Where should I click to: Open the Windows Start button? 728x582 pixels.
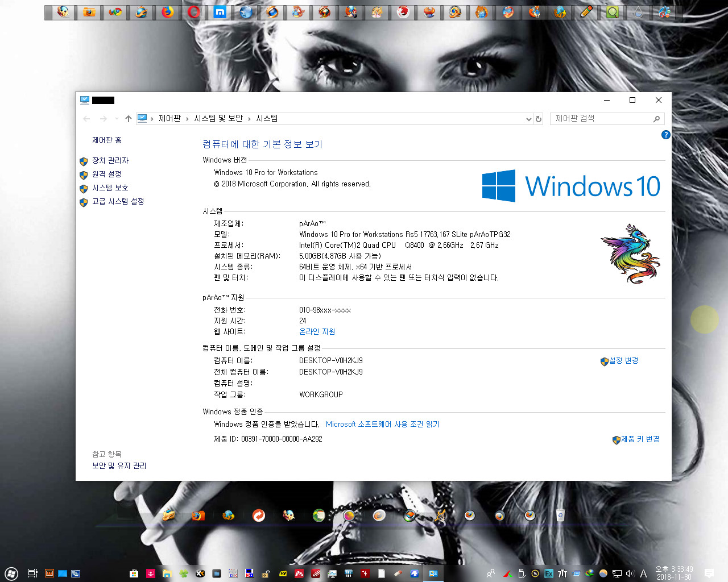(x=11, y=573)
